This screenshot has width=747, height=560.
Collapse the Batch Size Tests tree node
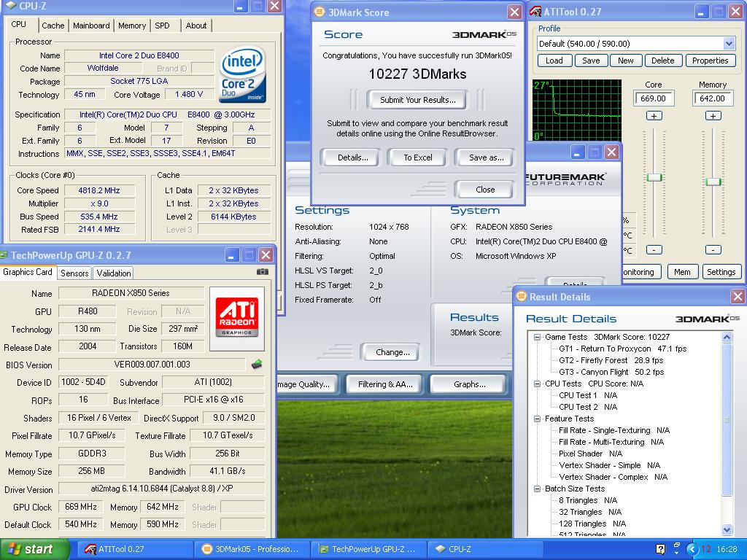point(538,489)
